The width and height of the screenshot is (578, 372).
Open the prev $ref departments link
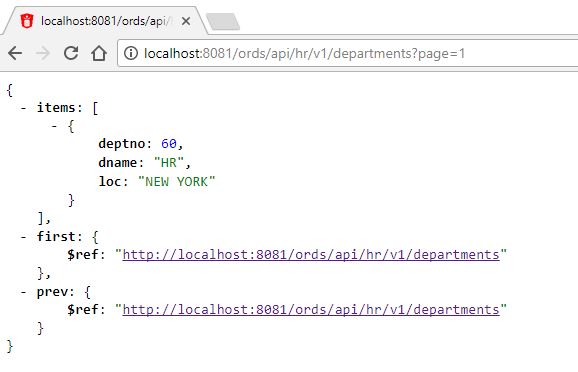[x=311, y=310]
